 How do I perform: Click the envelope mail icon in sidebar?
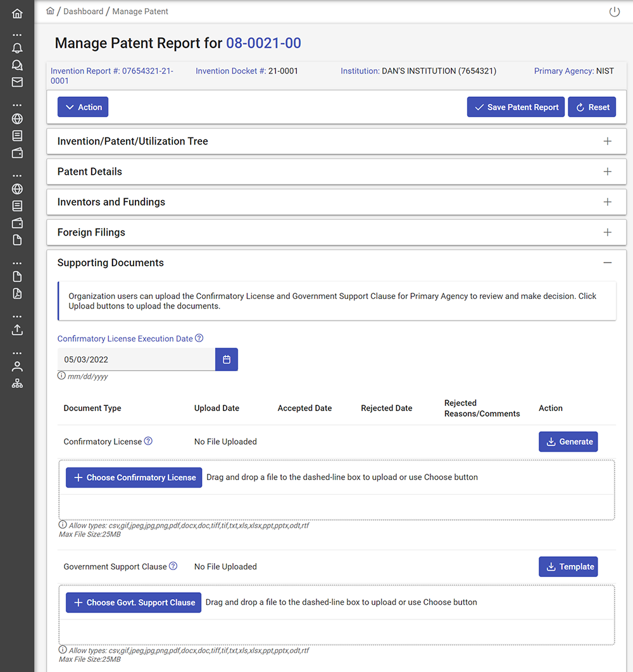[x=17, y=82]
